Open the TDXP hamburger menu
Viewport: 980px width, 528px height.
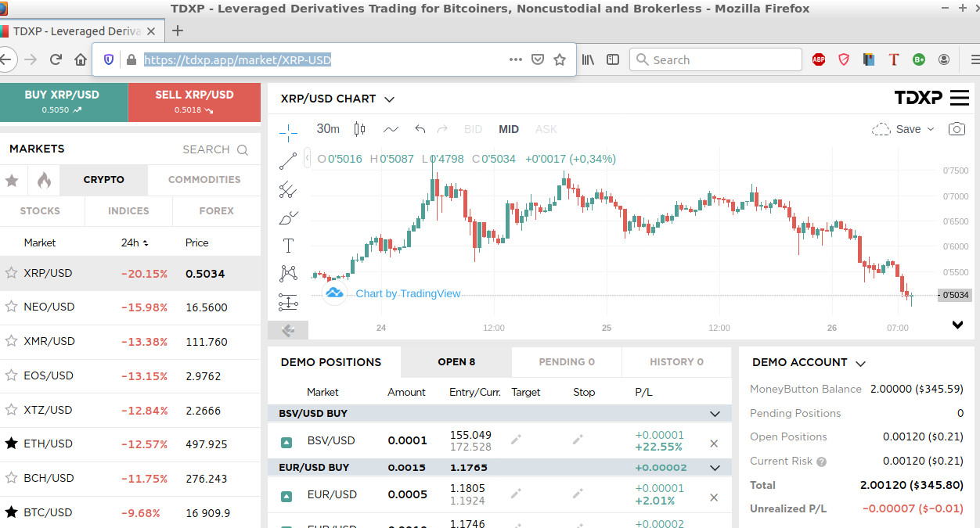point(959,98)
